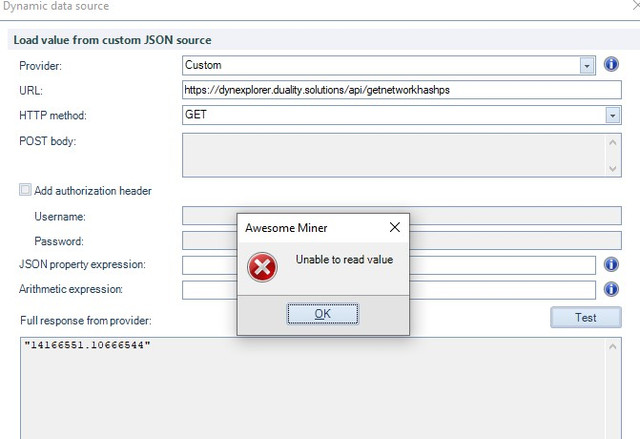This screenshot has height=439, width=640.
Task: Click the 'HTTP method:' label
Action: pos(53,115)
